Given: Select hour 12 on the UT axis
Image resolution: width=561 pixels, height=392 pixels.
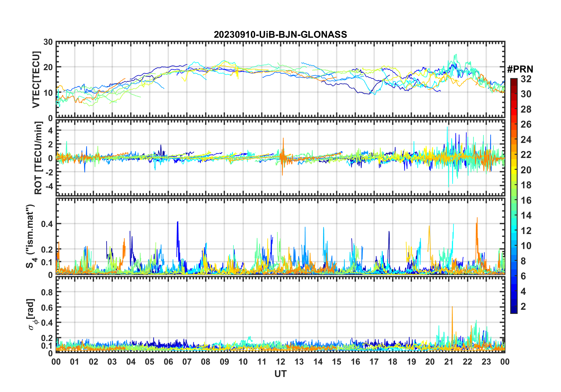Looking at the screenshot, I should (x=280, y=362).
